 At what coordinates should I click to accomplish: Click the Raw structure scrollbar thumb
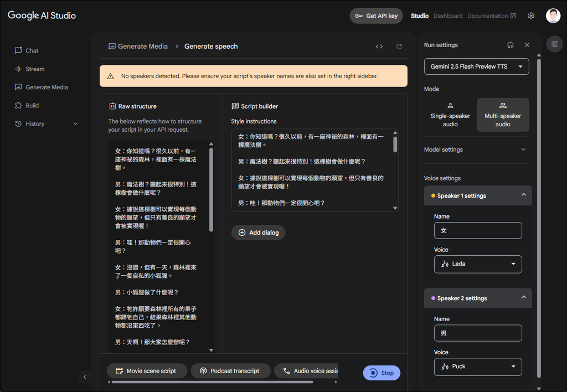[x=211, y=189]
